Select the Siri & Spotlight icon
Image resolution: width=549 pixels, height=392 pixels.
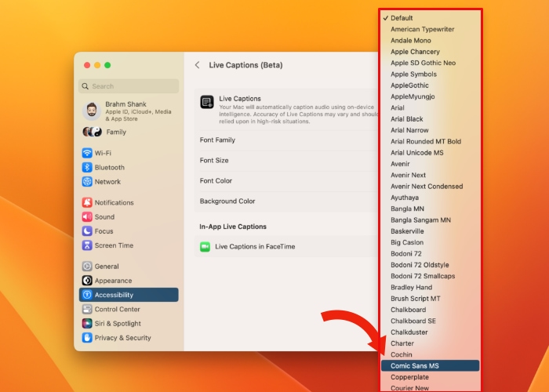(x=87, y=323)
